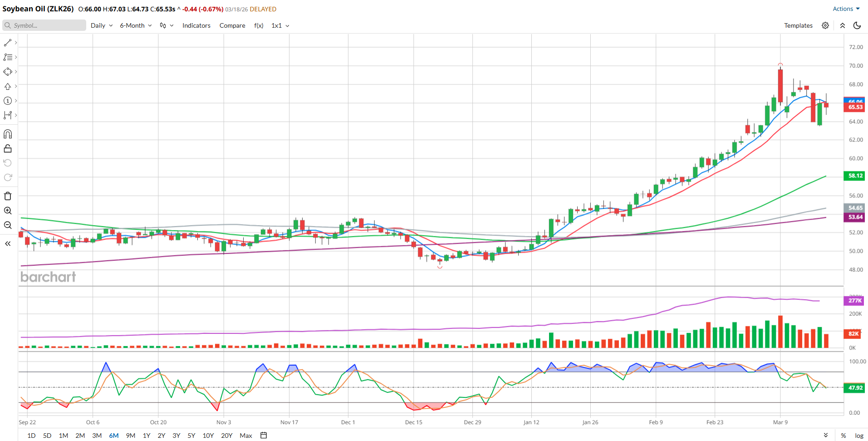Open chart settings gear icon
Image resolution: width=868 pixels, height=441 pixels.
point(825,25)
